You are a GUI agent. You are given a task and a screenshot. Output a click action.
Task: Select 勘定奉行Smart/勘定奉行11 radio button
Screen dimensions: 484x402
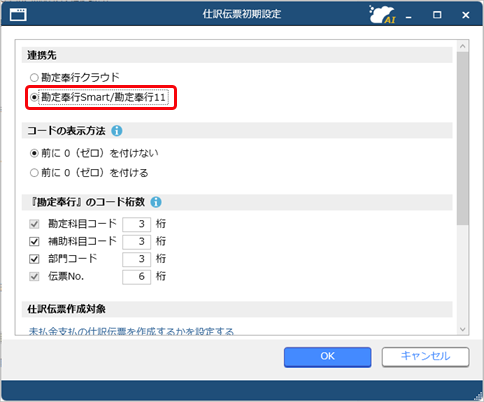click(34, 97)
